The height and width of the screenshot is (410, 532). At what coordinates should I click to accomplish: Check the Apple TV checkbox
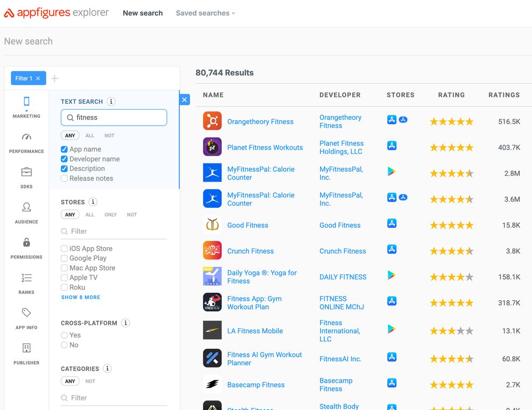64,277
